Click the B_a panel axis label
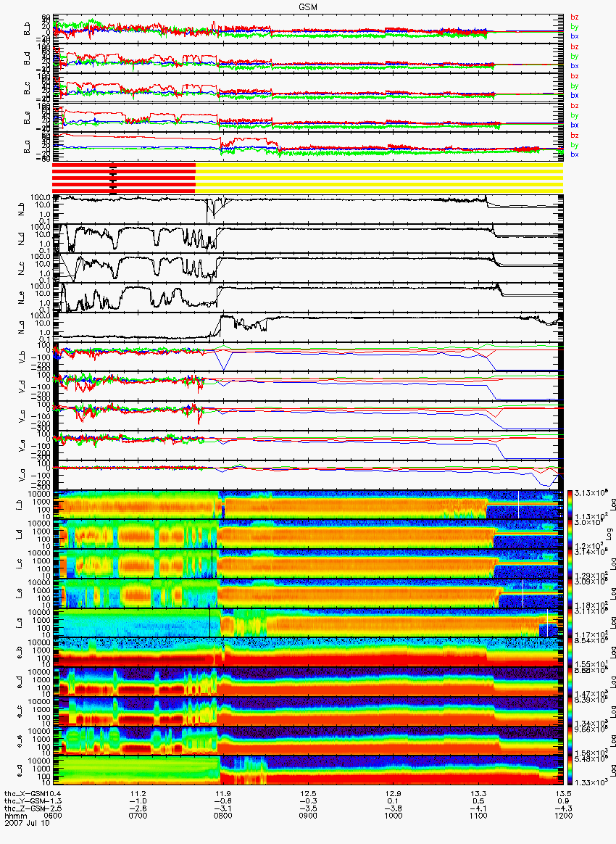Viewport: 616px width, 844px height. point(26,147)
